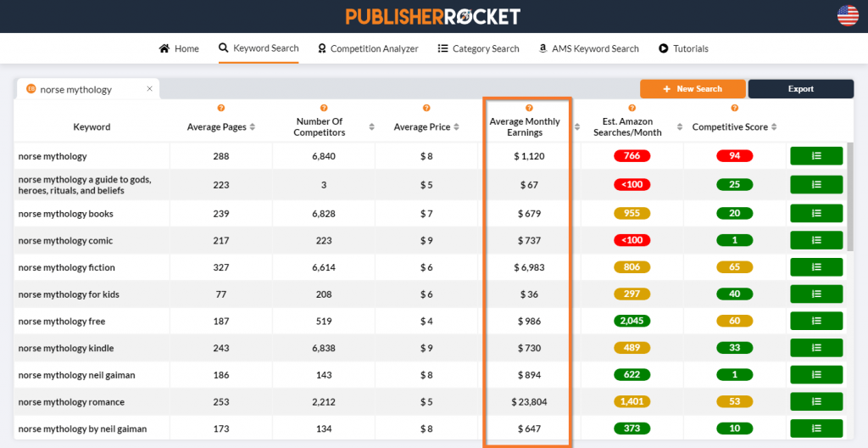The width and height of the screenshot is (868, 448).
Task: Export the keyword results
Action: [800, 89]
